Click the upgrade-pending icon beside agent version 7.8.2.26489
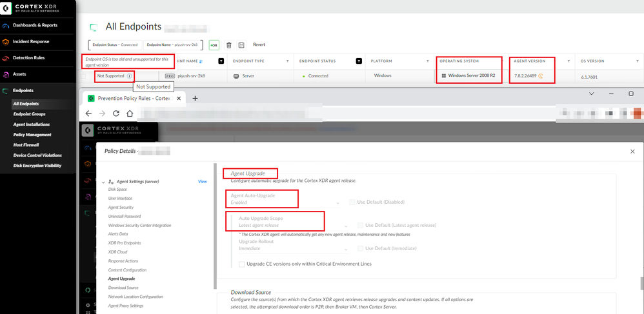Screen dimensions: 644x314 coord(541,76)
